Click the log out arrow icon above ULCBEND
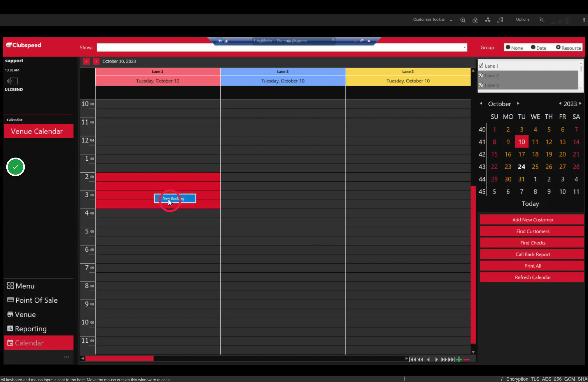The image size is (588, 382). tap(12, 81)
